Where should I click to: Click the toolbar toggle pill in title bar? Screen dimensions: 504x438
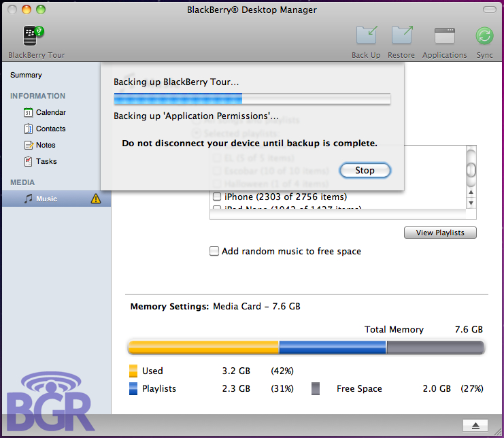pyautogui.click(x=490, y=10)
